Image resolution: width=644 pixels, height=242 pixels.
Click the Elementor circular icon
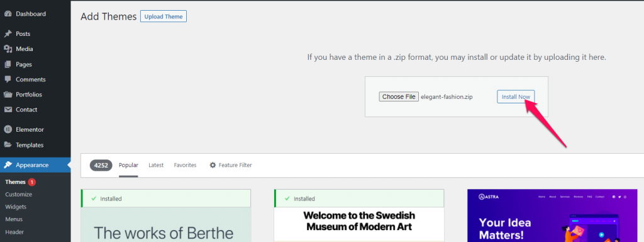[x=8, y=129]
